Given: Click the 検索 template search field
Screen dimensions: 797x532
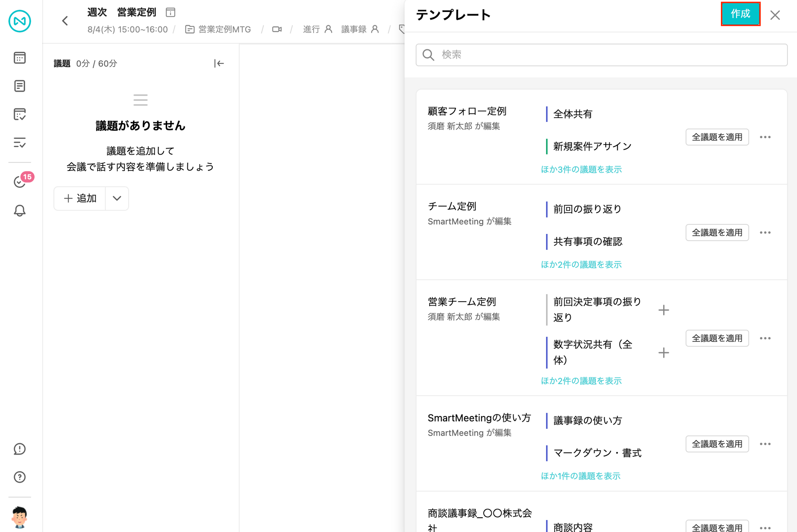Looking at the screenshot, I should [x=602, y=55].
